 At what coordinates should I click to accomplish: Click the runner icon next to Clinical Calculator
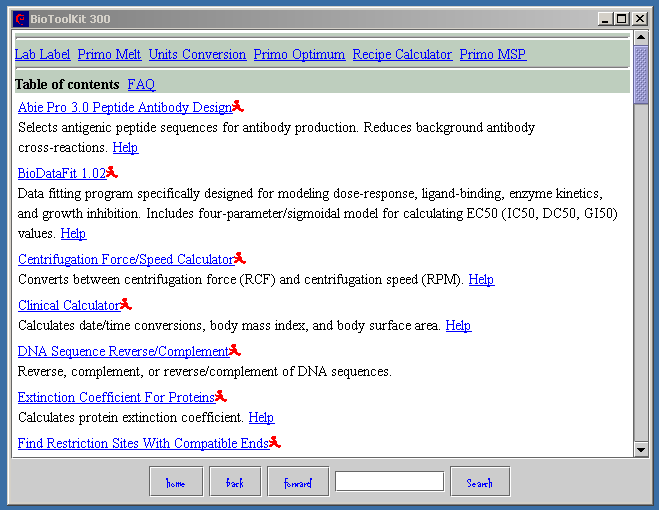(126, 304)
